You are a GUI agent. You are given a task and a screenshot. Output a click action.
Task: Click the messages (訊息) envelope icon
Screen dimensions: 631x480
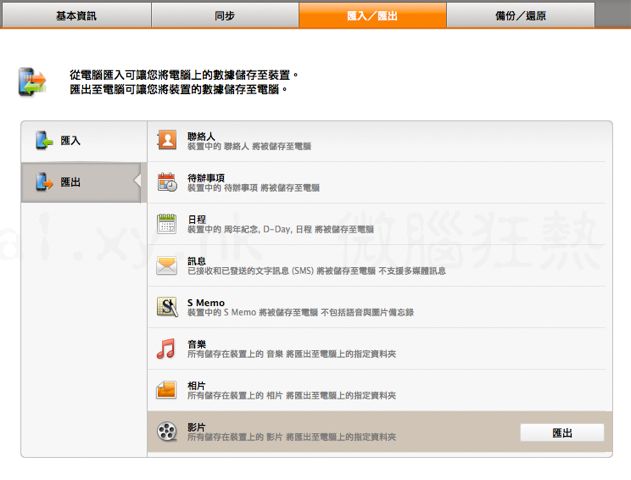pos(166,266)
